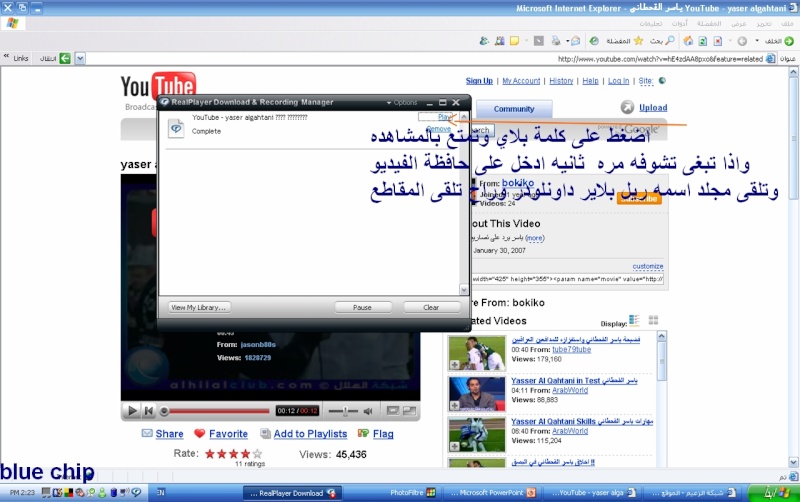Select list display icon for related videos
Viewport: 800px width, 502px height.
click(634, 320)
